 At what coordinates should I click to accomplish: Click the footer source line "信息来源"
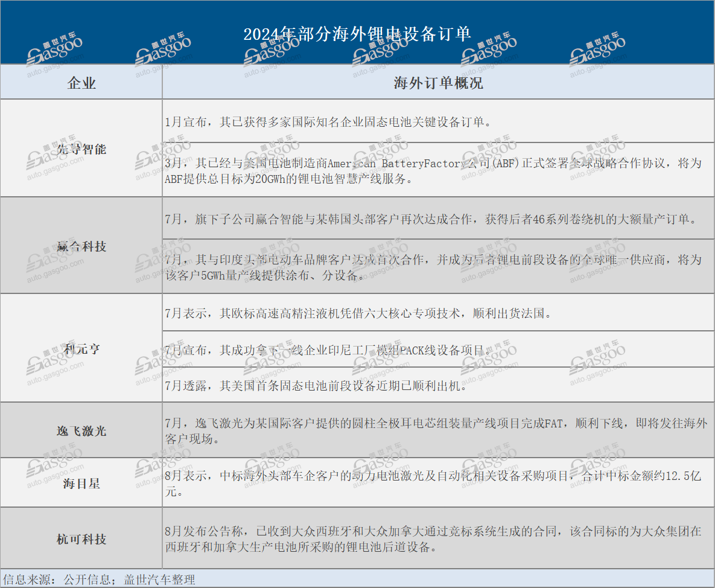[x=100, y=580]
